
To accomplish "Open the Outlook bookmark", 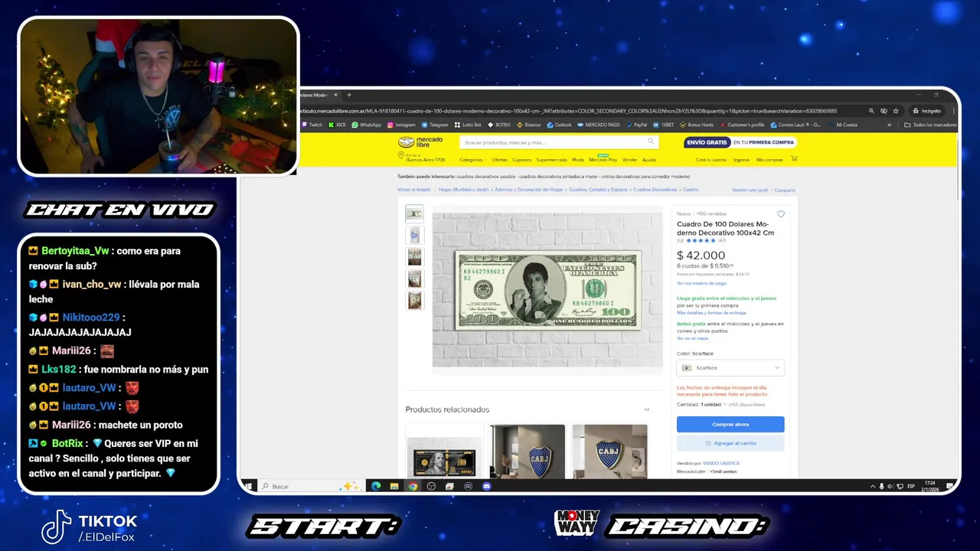I will coord(559,125).
